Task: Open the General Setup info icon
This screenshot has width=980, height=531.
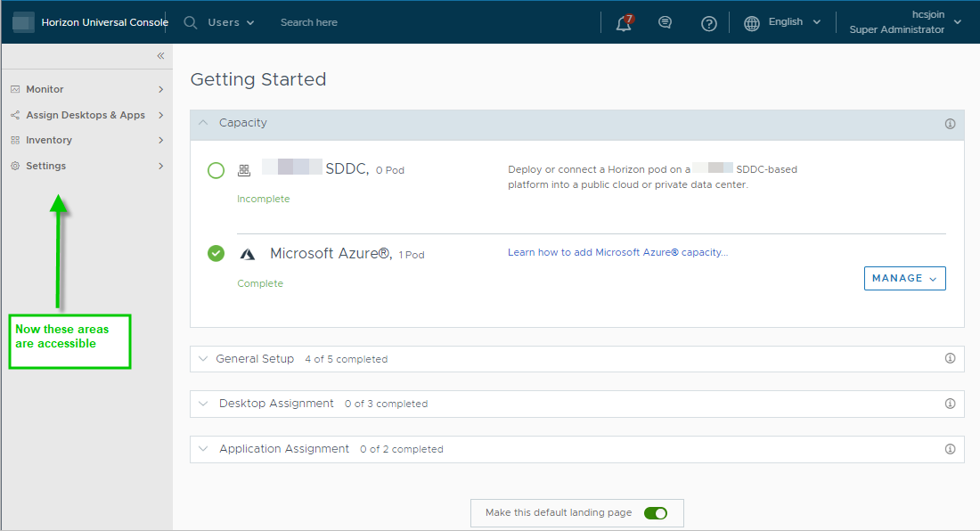Action: [950, 358]
